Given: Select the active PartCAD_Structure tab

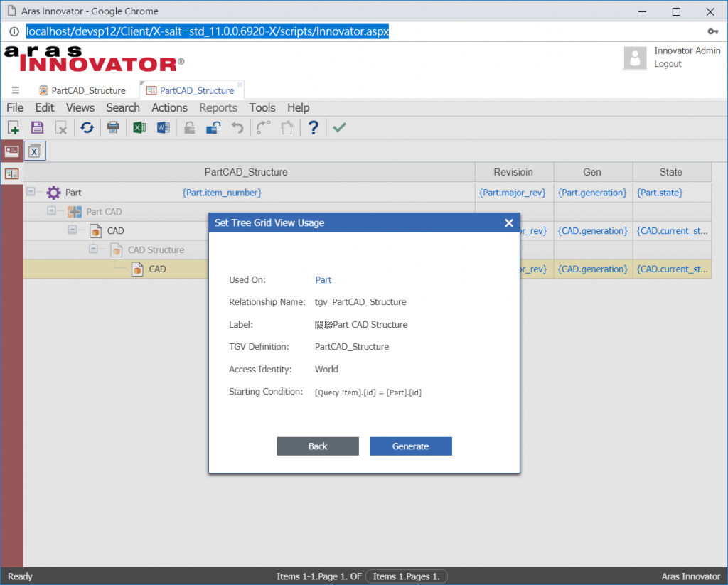Looking at the screenshot, I should pyautogui.click(x=192, y=90).
